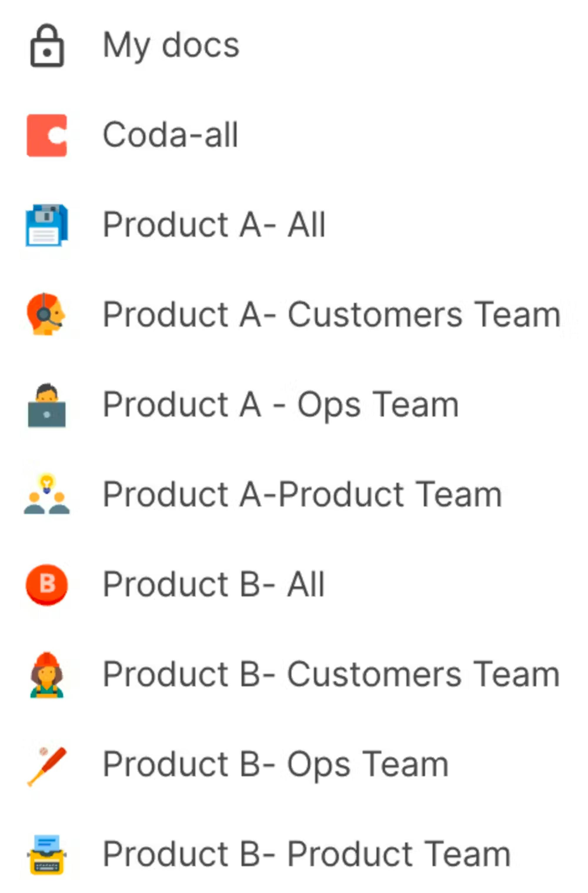Click the blue floppy disk icon
The width and height of the screenshot is (588, 893).
[x=47, y=225]
